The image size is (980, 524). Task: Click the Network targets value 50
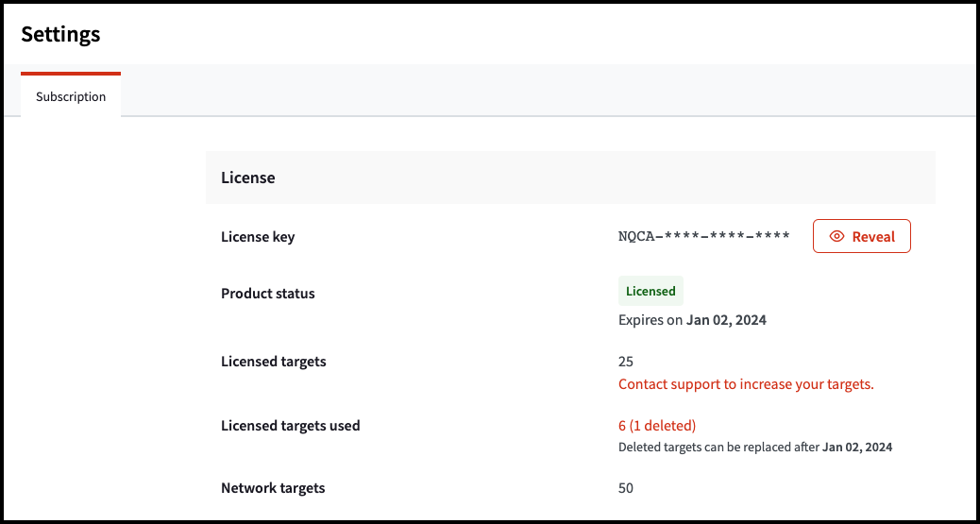(x=626, y=488)
